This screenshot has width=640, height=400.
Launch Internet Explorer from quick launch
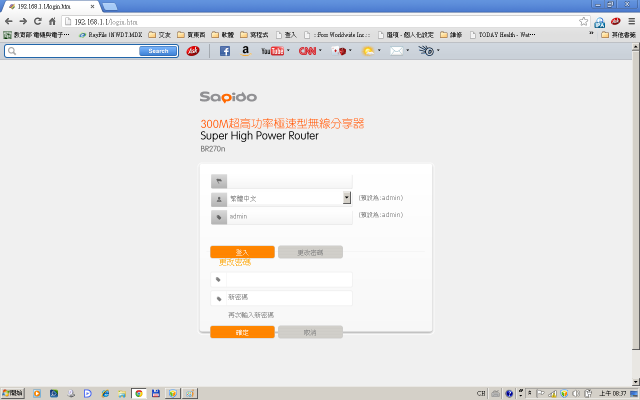pyautogui.click(x=105, y=393)
